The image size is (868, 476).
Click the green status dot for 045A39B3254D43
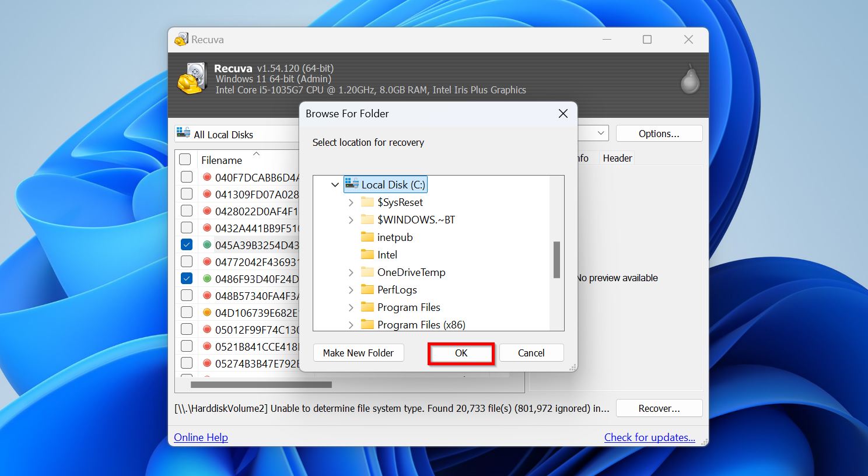[x=206, y=245]
